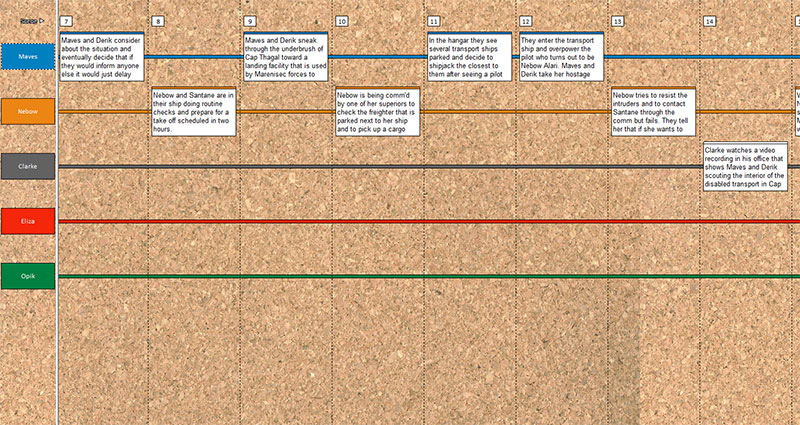Open card 'Clarke watches a video recording'
The image size is (800, 425).
tap(745, 166)
